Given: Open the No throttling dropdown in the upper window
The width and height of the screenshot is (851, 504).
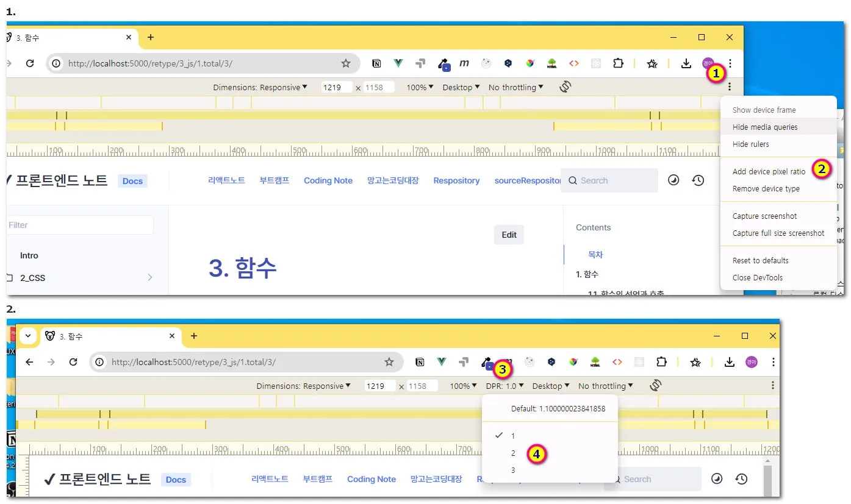Looking at the screenshot, I should coord(515,87).
